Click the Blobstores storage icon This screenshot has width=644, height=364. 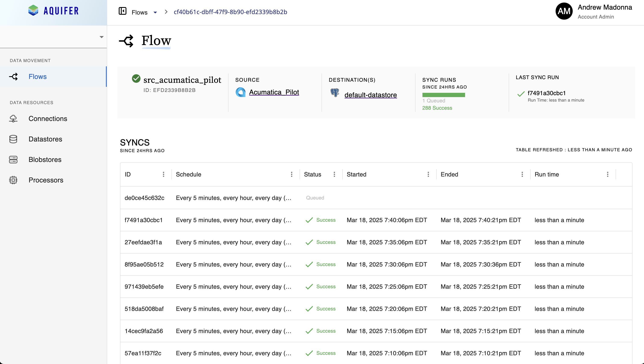pyautogui.click(x=13, y=160)
